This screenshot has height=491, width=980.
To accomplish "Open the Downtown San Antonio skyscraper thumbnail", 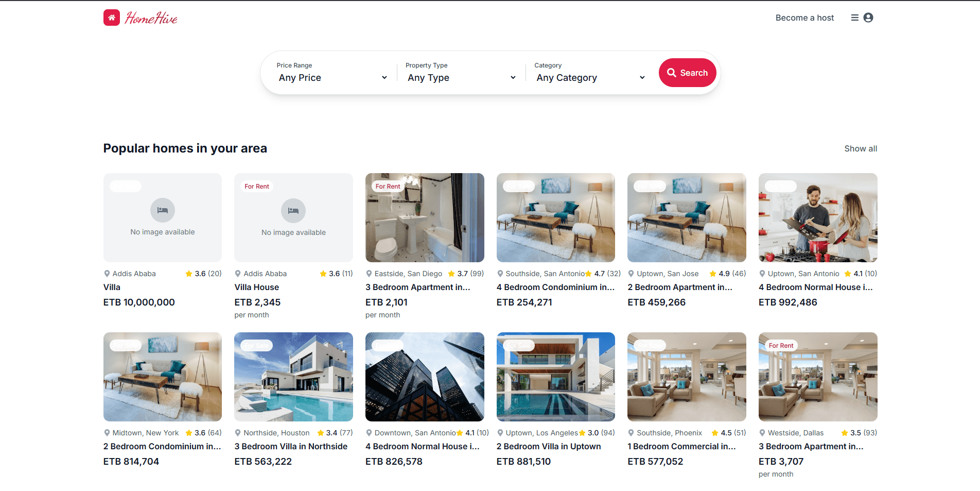I will tap(425, 377).
